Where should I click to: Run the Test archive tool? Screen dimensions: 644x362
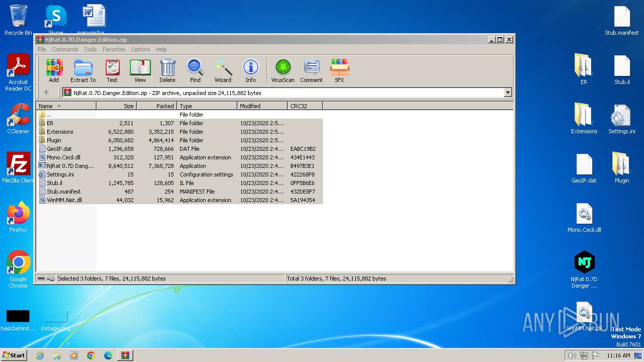[112, 70]
